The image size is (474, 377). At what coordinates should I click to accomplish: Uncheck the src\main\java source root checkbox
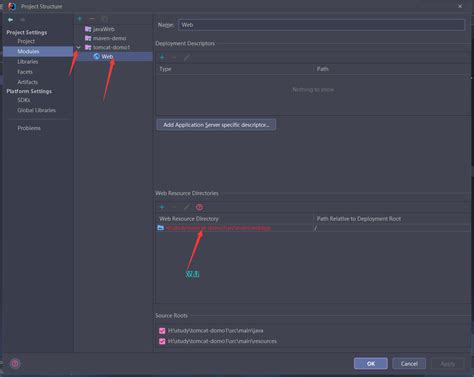click(x=162, y=331)
